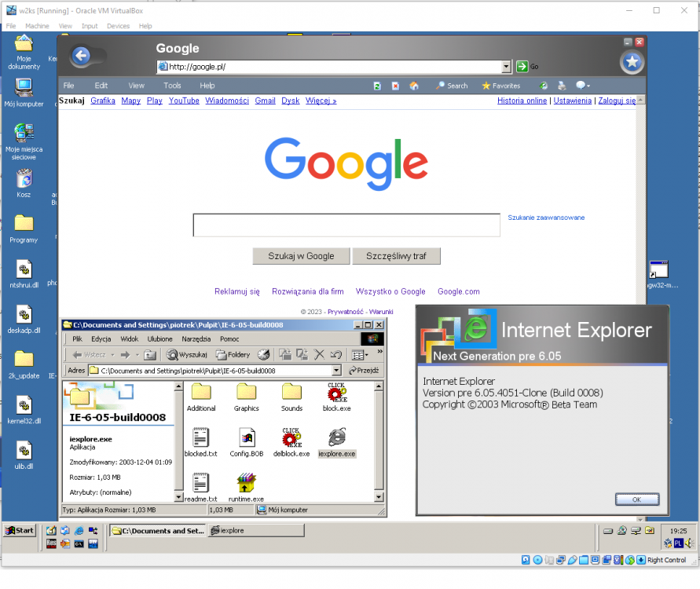Select the kernel32.dll desktop file

tap(24, 410)
